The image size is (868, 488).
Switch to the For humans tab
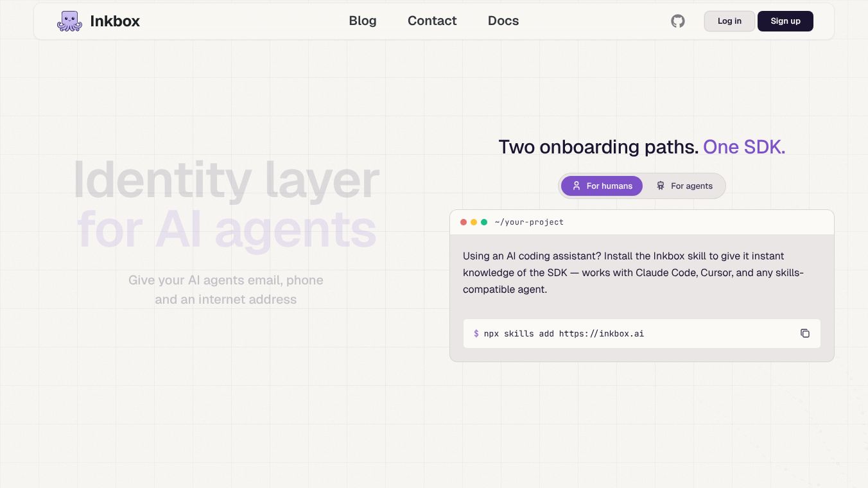pos(602,186)
